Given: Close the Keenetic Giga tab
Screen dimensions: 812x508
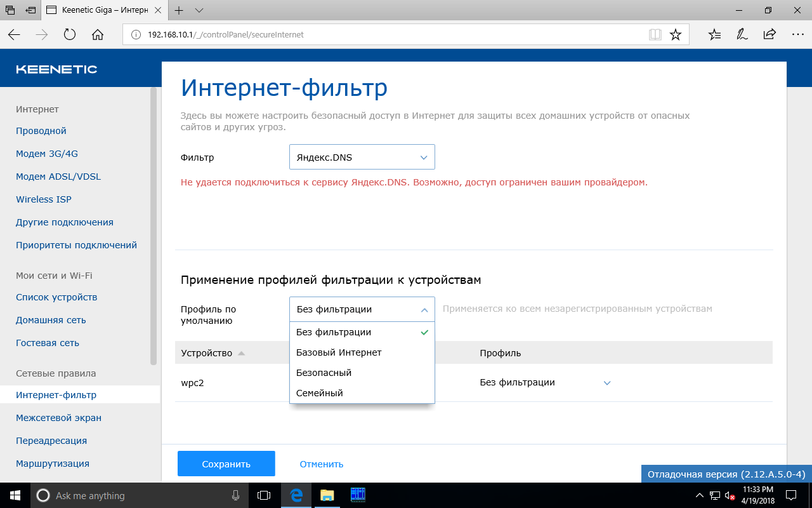Looking at the screenshot, I should tap(159, 10).
